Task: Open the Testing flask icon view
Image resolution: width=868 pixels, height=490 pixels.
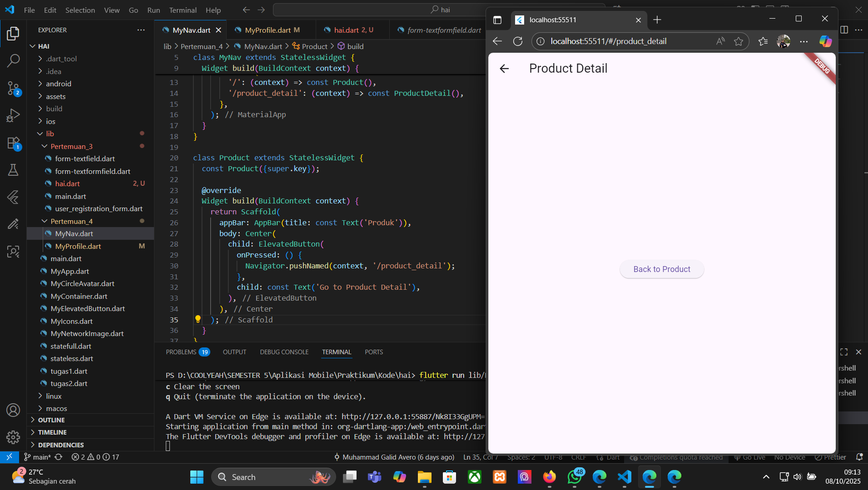Action: point(13,170)
